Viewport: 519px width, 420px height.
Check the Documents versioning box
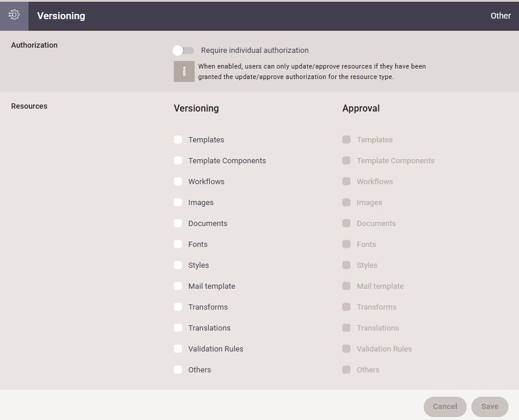pyautogui.click(x=178, y=224)
